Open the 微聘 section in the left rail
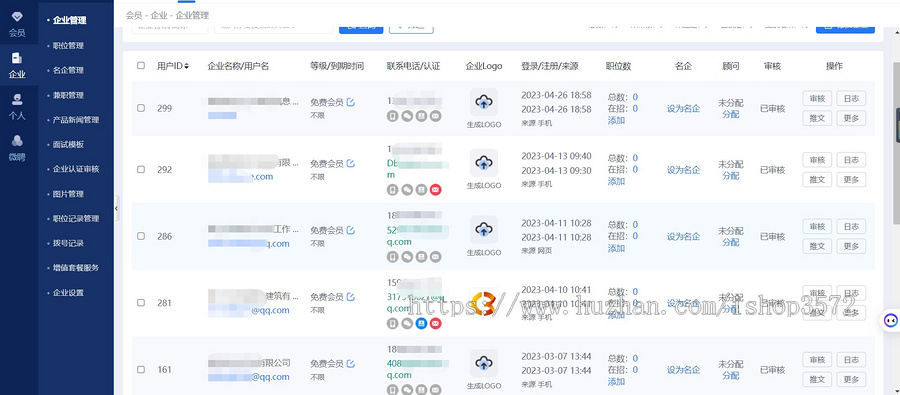The image size is (900, 395). click(17, 148)
